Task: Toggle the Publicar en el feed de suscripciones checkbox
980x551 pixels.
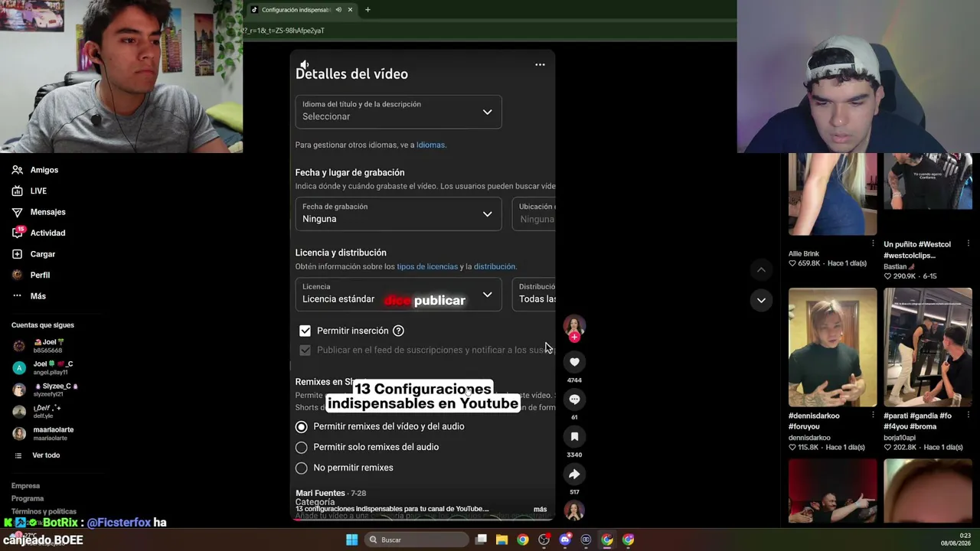Action: (305, 350)
